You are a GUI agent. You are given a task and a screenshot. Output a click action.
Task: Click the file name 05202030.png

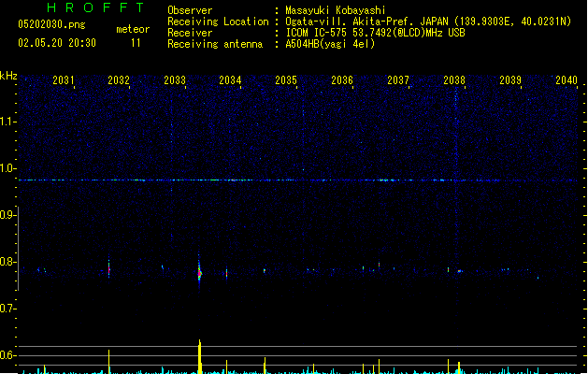click(51, 24)
